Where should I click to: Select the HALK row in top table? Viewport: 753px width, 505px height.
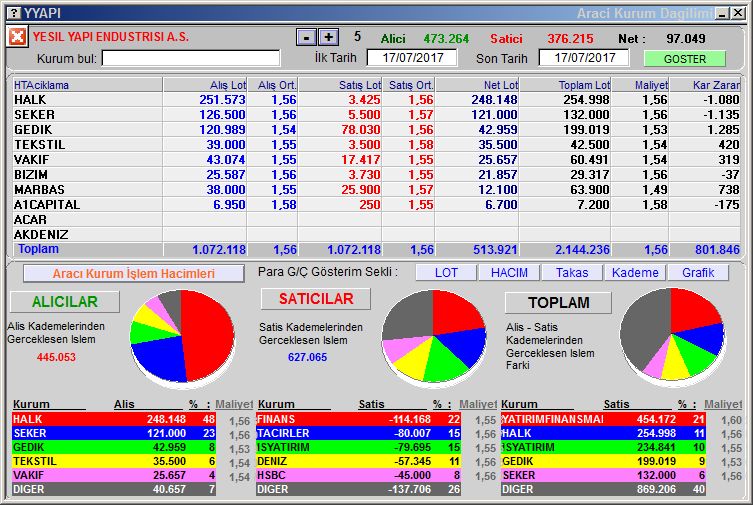[x=376, y=100]
